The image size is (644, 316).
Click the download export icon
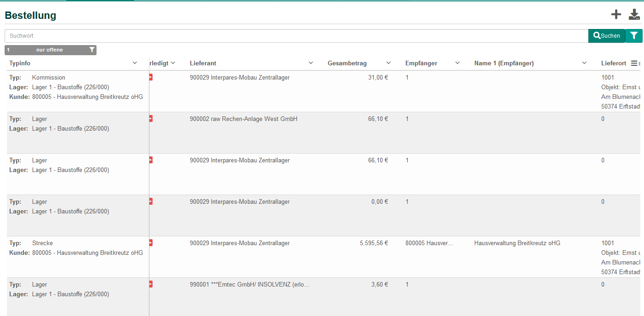tap(634, 15)
